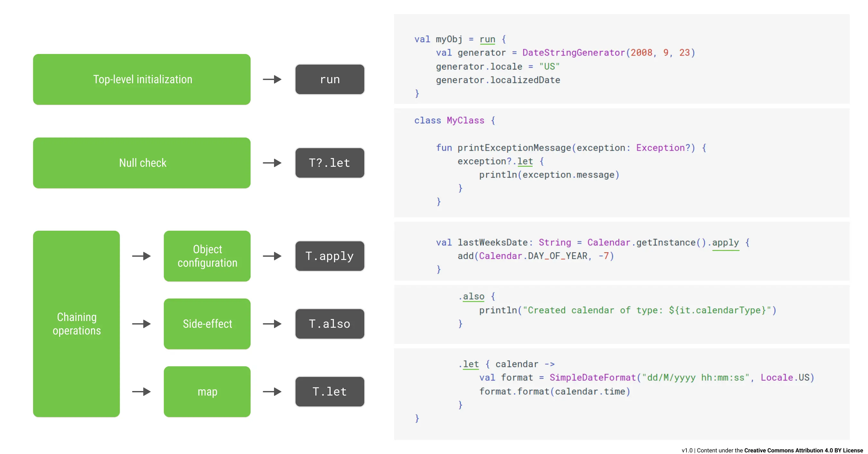Select the T?.let scope function box

[x=330, y=163]
